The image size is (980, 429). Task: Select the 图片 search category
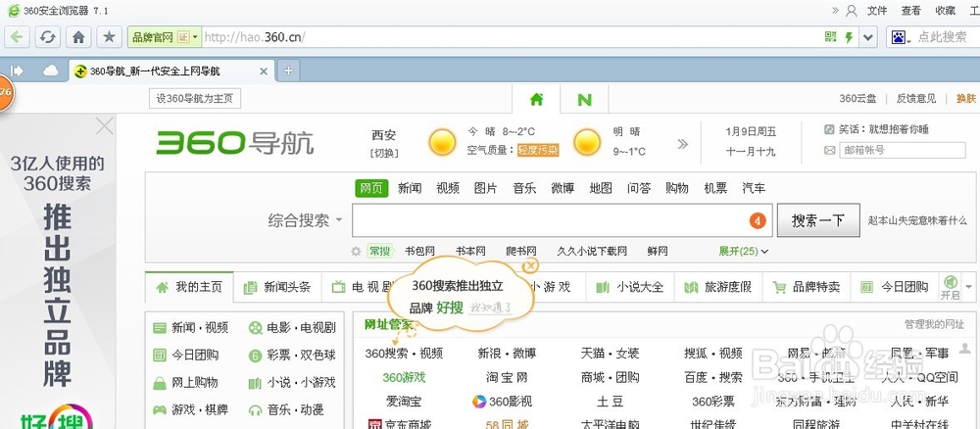486,188
